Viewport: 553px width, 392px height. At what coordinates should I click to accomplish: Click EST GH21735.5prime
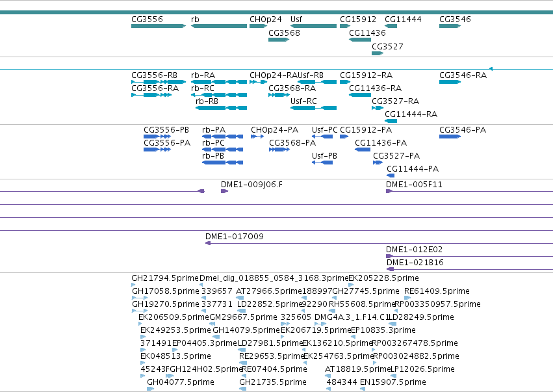point(242,389)
